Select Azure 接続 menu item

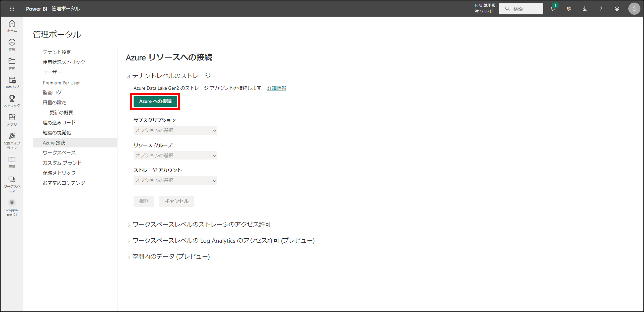point(75,143)
